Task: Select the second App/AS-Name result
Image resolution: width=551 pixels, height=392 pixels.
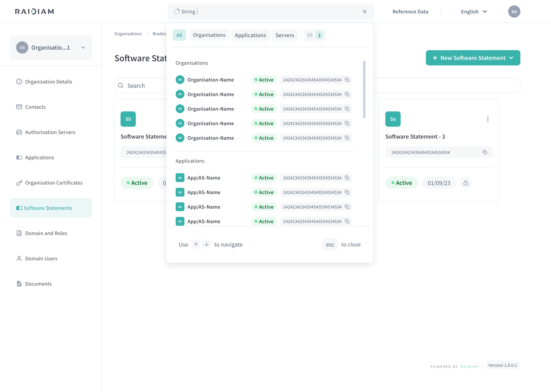Action: pos(264,192)
